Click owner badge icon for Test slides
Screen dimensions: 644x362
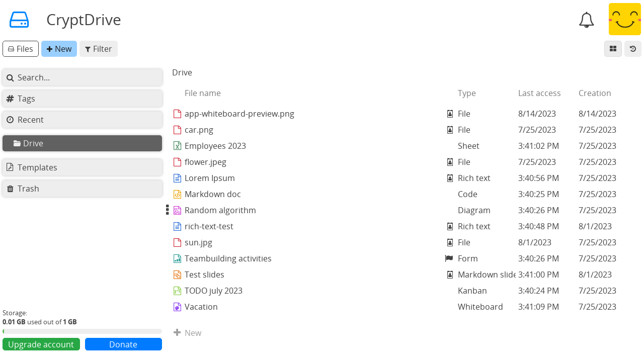450,275
